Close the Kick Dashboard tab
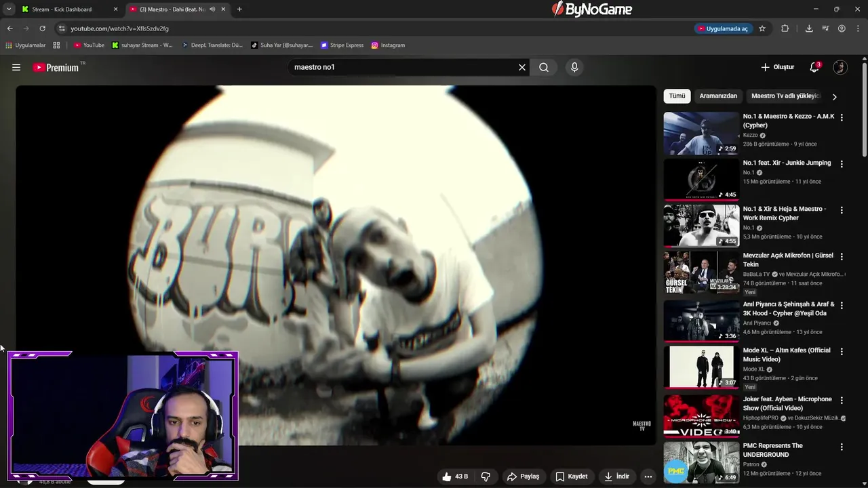 (x=115, y=9)
